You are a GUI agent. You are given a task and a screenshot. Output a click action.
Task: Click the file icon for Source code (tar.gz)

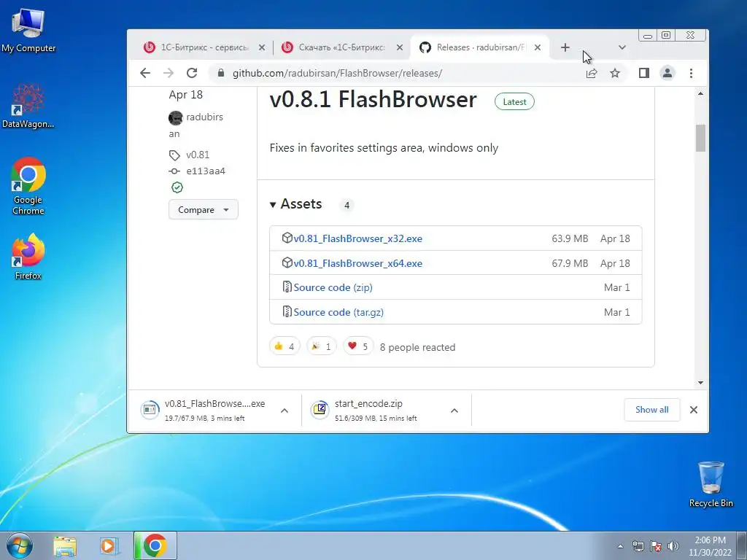click(287, 311)
